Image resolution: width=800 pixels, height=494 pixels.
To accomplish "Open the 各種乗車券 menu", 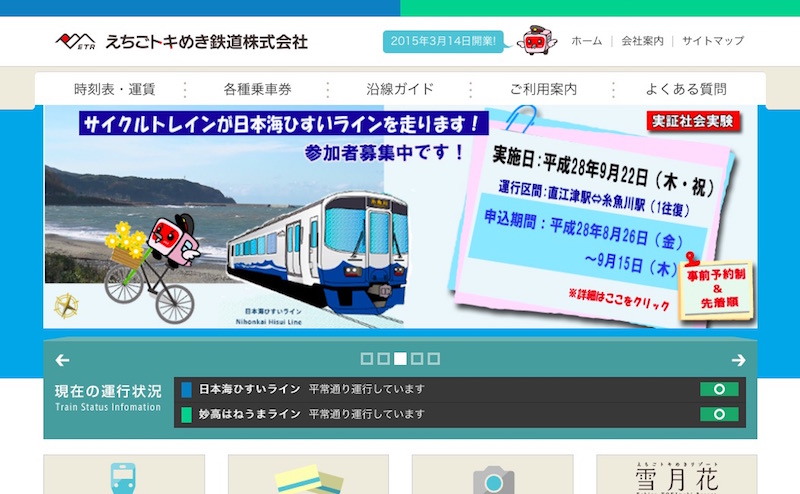I will (x=257, y=89).
